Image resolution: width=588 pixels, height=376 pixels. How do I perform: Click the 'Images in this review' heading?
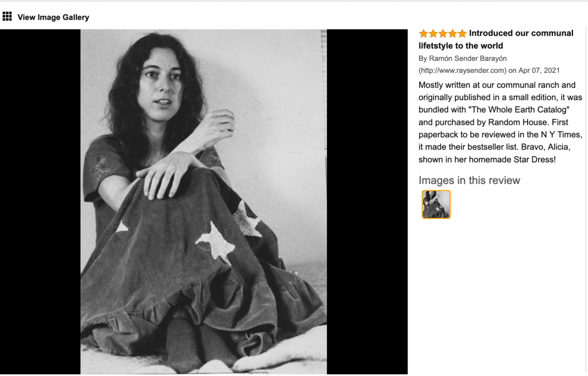pos(469,181)
